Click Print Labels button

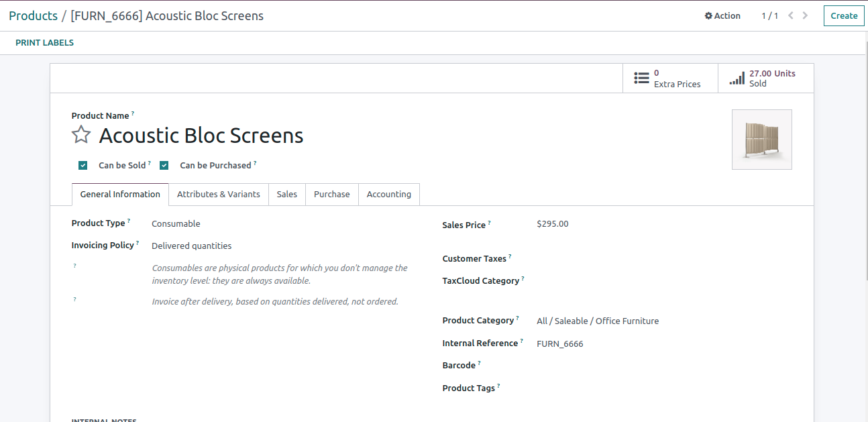click(x=45, y=43)
